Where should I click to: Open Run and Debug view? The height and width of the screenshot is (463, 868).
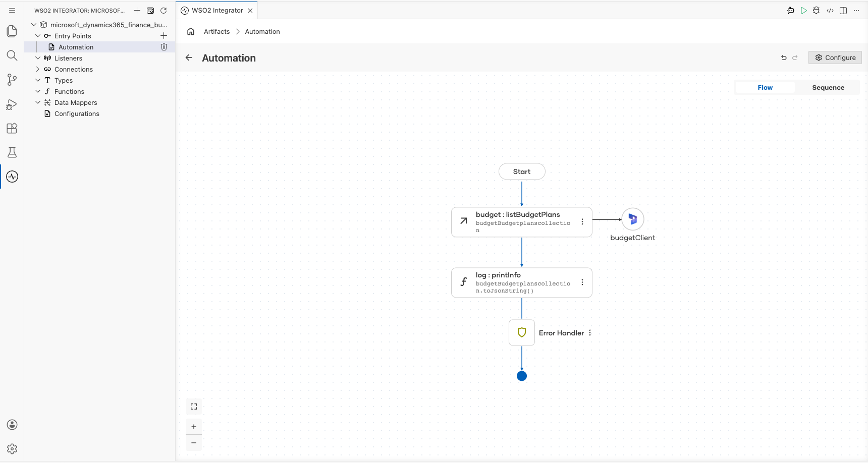pos(12,104)
